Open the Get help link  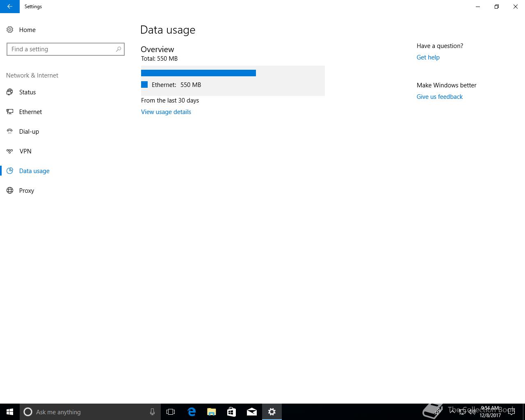pyautogui.click(x=428, y=57)
